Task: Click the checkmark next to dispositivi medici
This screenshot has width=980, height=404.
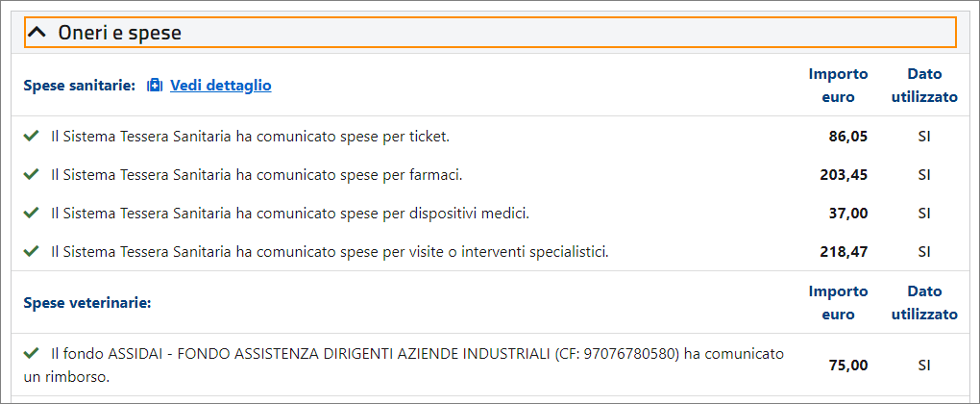Action: [32, 213]
